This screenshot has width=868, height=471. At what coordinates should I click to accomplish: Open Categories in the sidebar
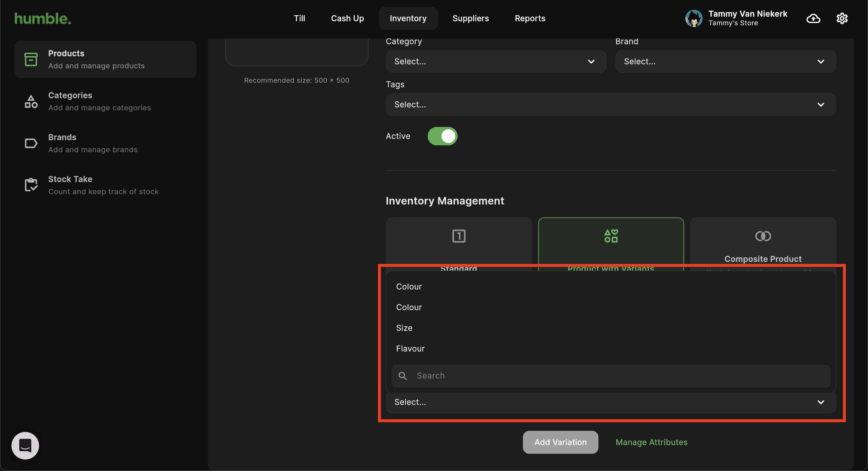[105, 101]
